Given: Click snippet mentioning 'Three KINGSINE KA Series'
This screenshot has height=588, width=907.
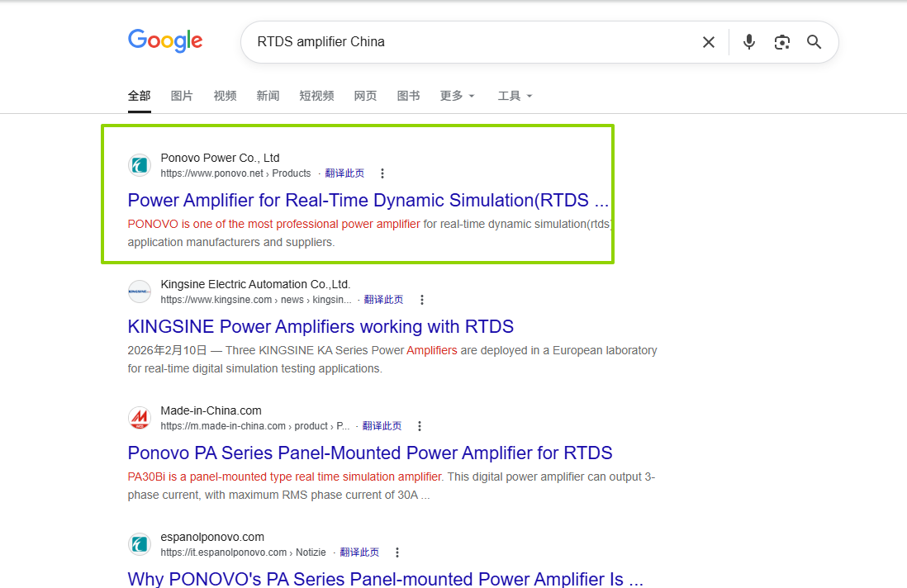Looking at the screenshot, I should pyautogui.click(x=392, y=359).
